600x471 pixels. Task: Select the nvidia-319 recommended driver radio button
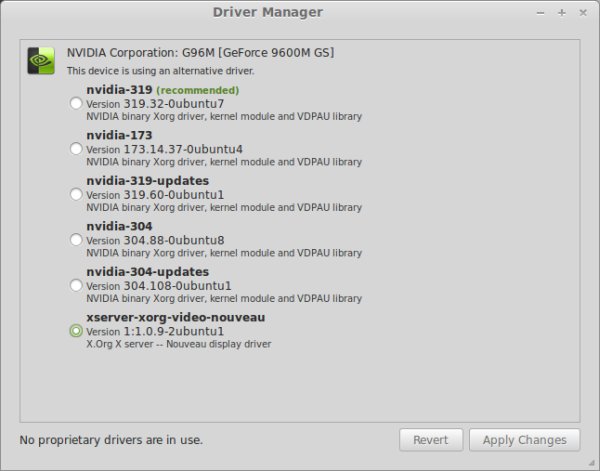tap(76, 103)
